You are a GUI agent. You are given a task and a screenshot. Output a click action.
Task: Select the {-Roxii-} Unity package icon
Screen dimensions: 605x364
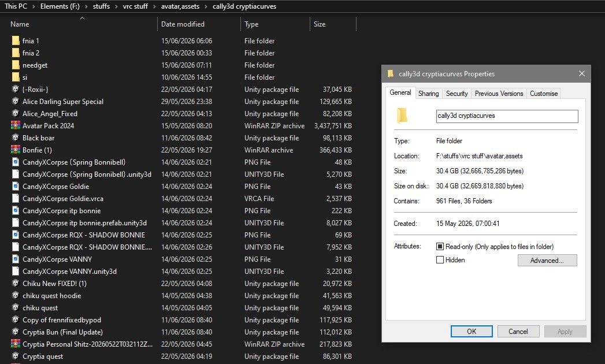click(x=16, y=89)
